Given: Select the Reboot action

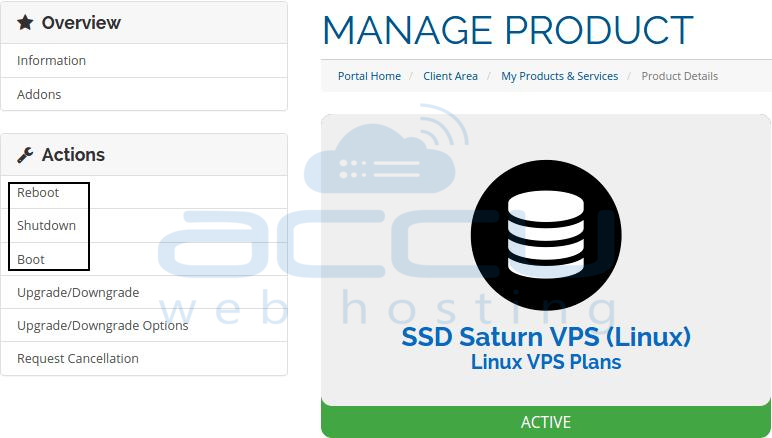Looking at the screenshot, I should click(144, 192).
